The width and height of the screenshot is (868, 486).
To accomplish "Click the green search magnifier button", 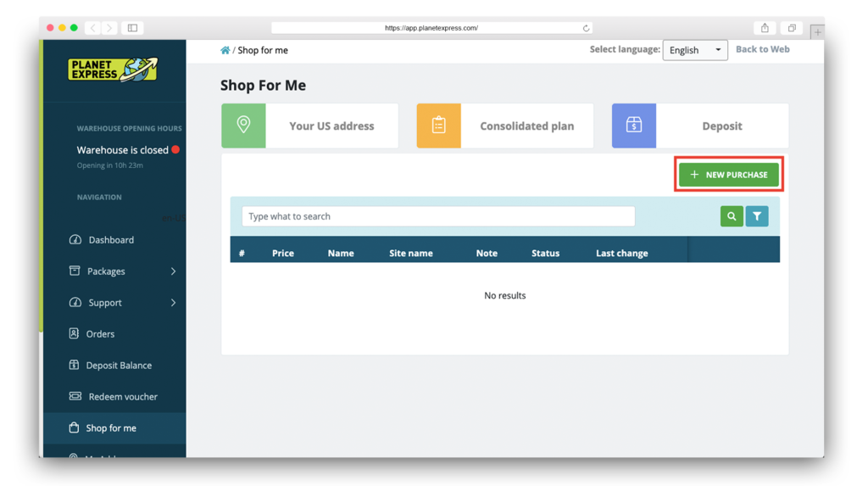I will (732, 216).
